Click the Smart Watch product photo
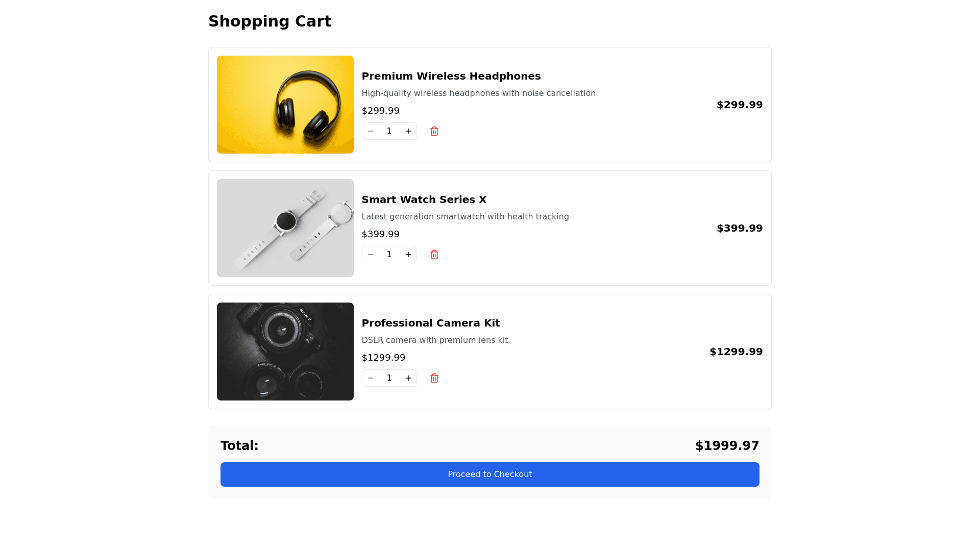Viewport: 980px width, 551px height. click(285, 228)
